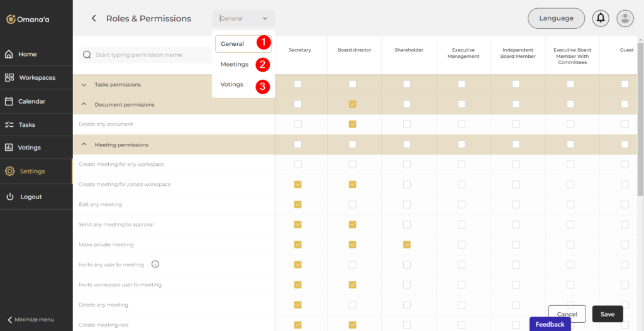Uncheck Board director for Delete any document

352,124
